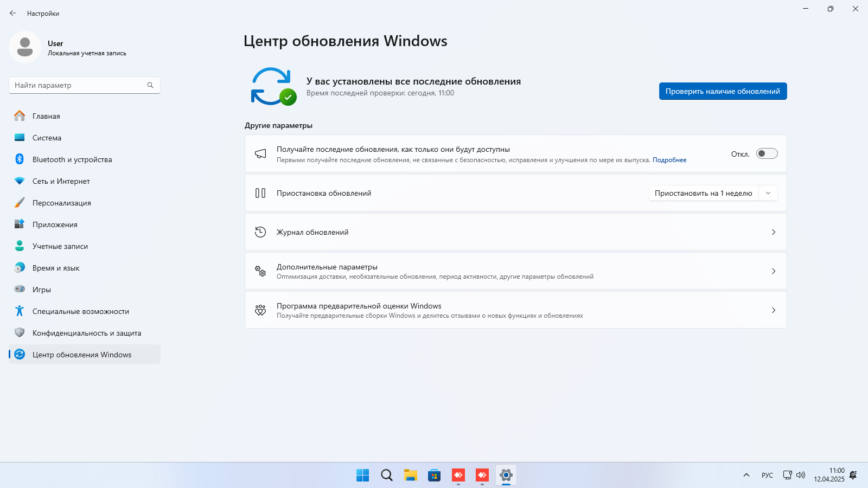Click the megaphone icon for latest updates

pos(260,153)
